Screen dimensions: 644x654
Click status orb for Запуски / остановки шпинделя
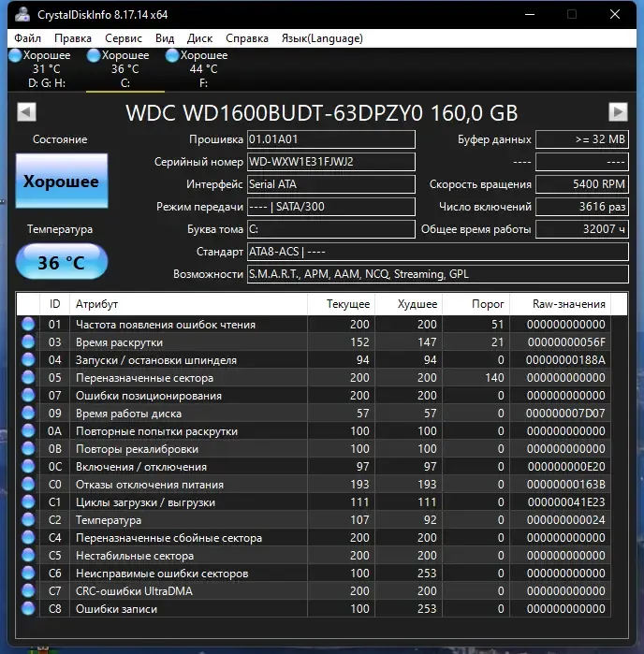[x=28, y=359]
